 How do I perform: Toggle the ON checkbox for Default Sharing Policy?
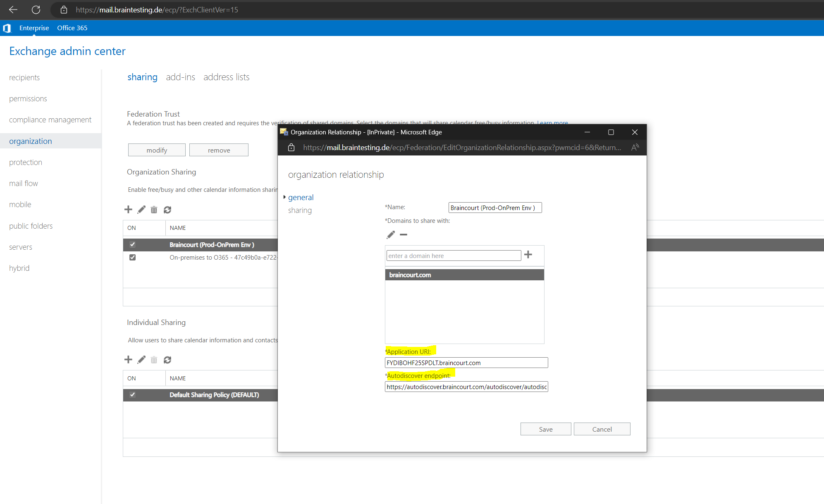point(132,394)
